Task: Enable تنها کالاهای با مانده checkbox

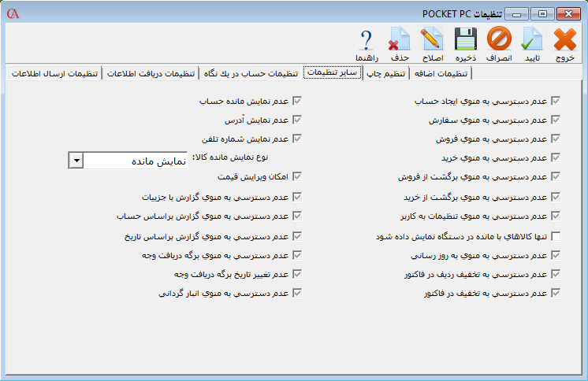Action: pos(556,237)
